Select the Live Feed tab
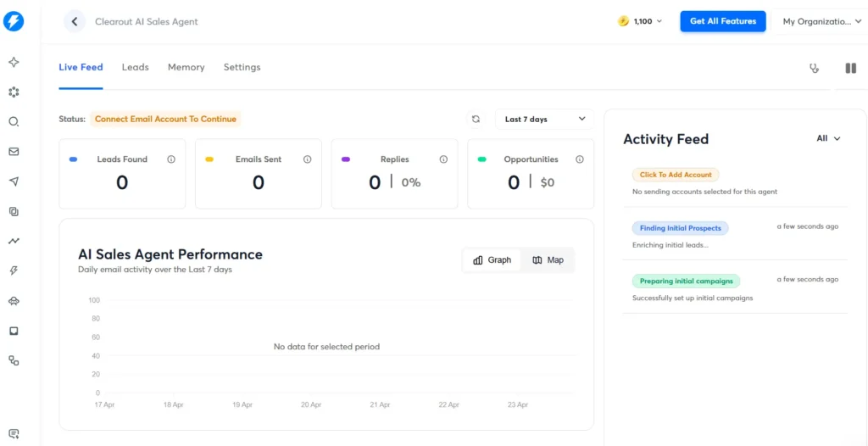The width and height of the screenshot is (868, 446). tap(81, 67)
